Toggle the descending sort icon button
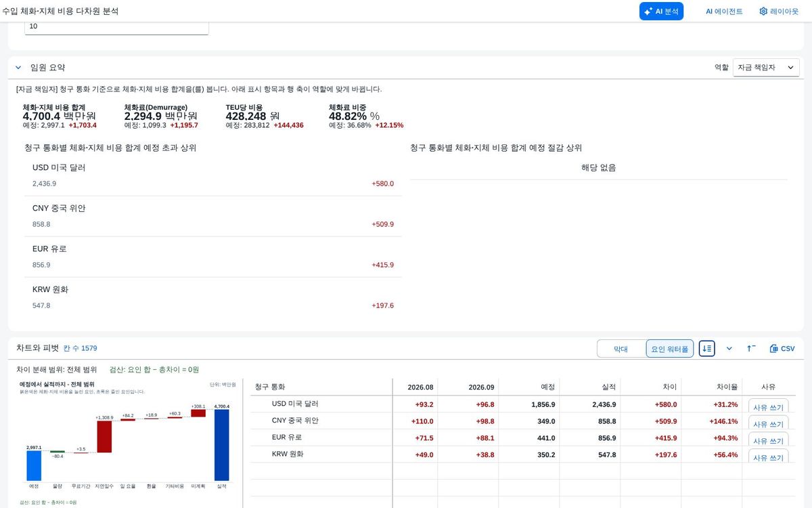The height and width of the screenshot is (508, 812). [707, 348]
